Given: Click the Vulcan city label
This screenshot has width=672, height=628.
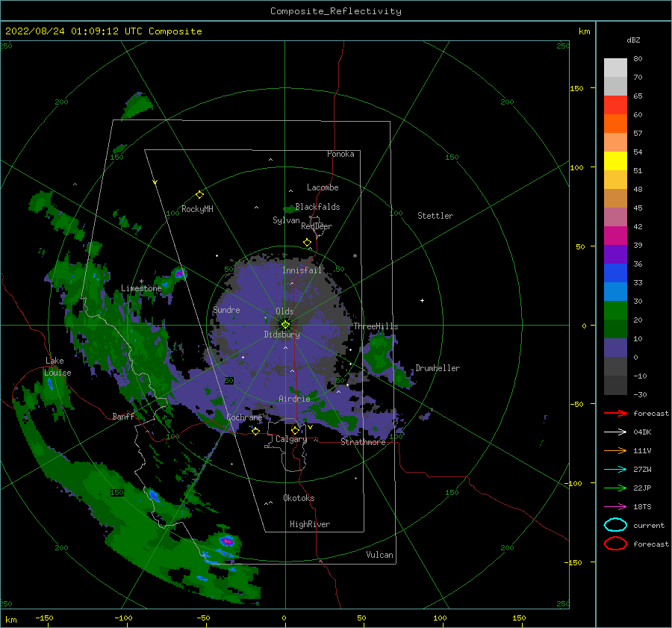Looking at the screenshot, I should point(379,555).
